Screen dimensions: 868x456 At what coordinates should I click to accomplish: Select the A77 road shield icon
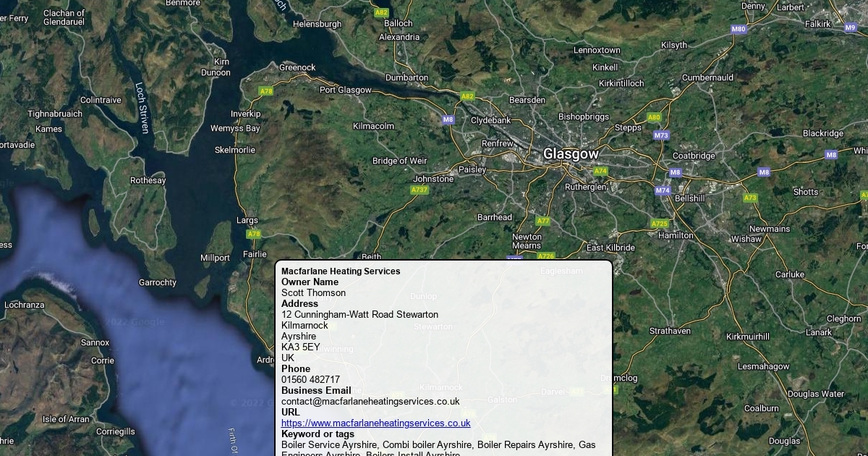click(543, 221)
